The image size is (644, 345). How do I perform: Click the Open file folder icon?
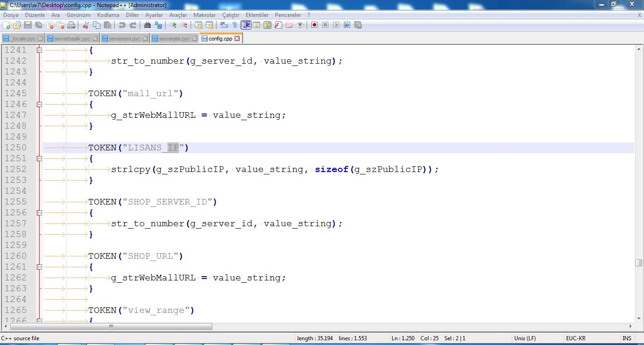point(17,25)
